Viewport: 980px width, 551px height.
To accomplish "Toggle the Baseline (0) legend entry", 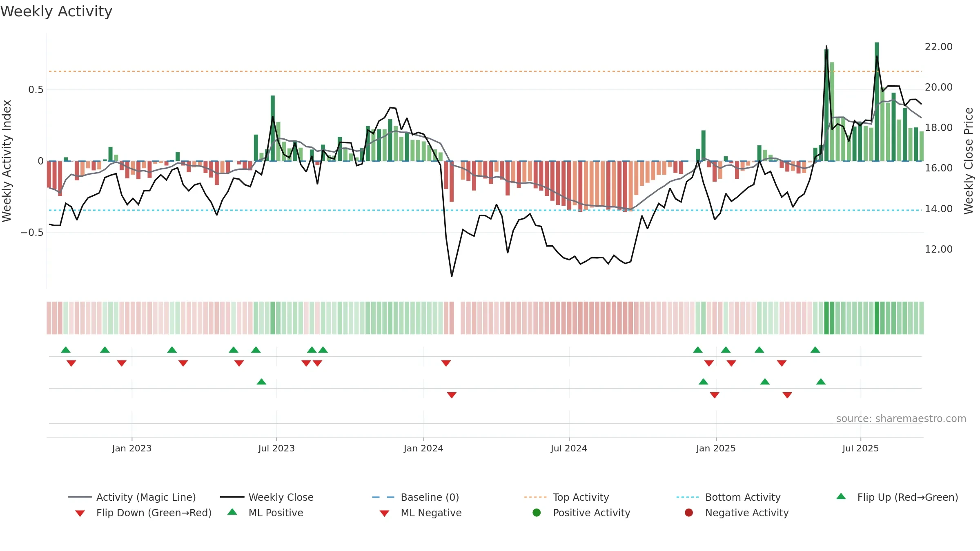I will pyautogui.click(x=416, y=497).
